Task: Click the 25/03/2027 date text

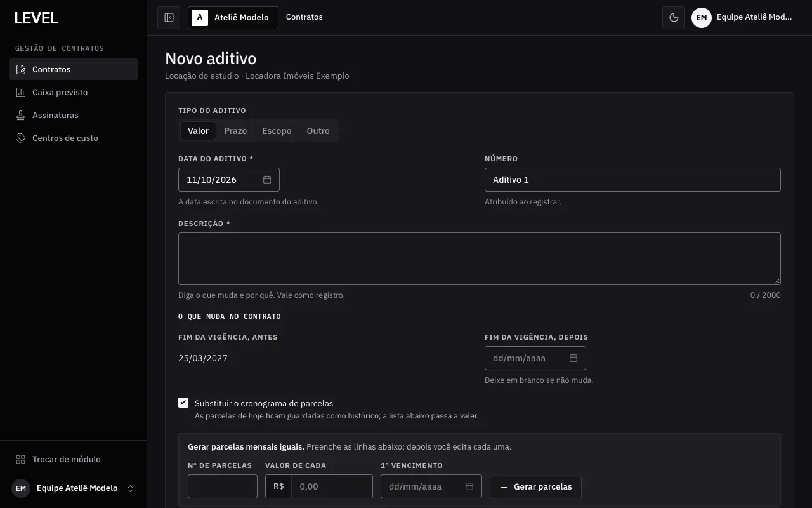Action: 203,358
